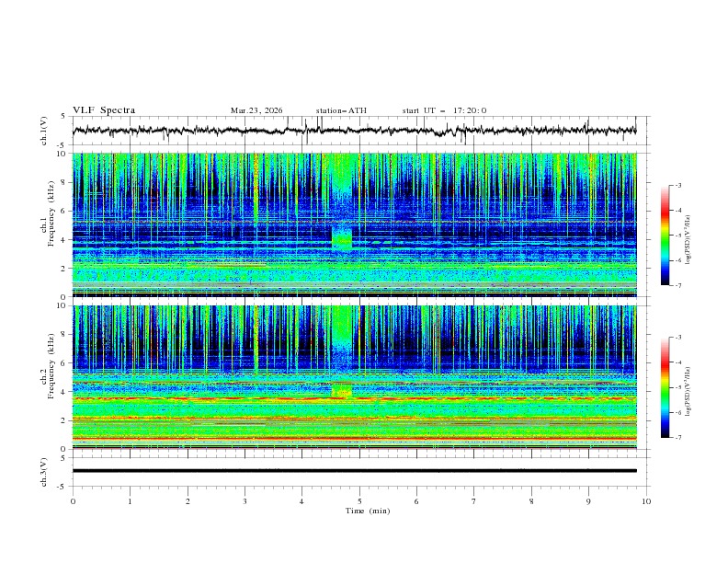Click time axis tick label "4"
The height and width of the screenshot is (563, 728).
coord(302,501)
